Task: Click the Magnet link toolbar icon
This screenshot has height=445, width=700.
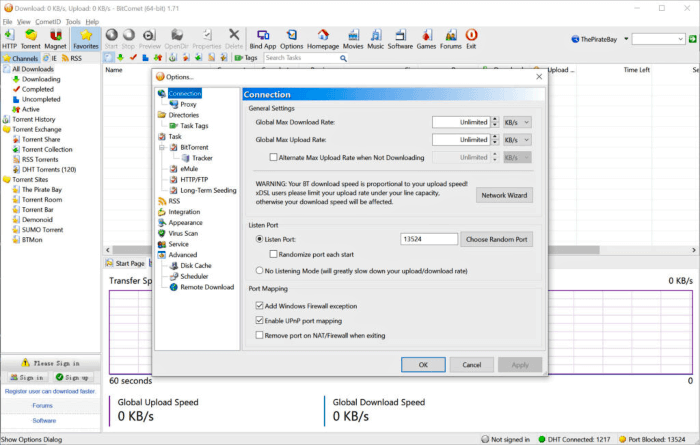Action: tap(55, 39)
